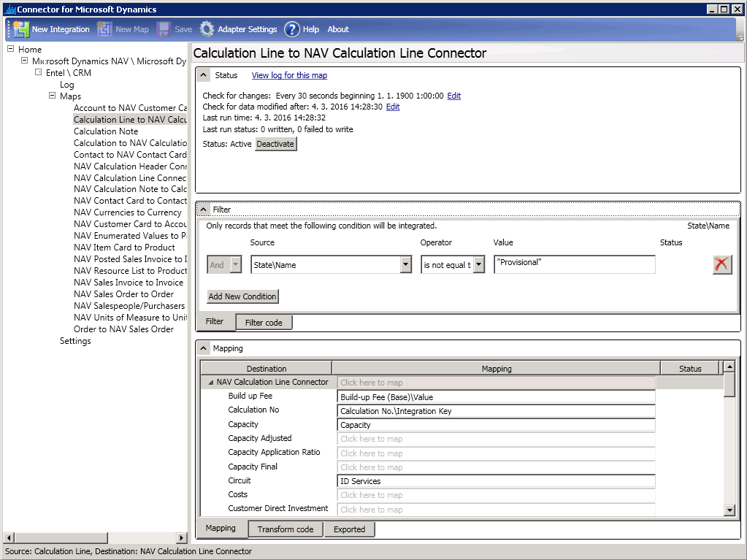747x560 pixels.
Task: Collapse the Entel \ CRM tree node
Action: 38,72
